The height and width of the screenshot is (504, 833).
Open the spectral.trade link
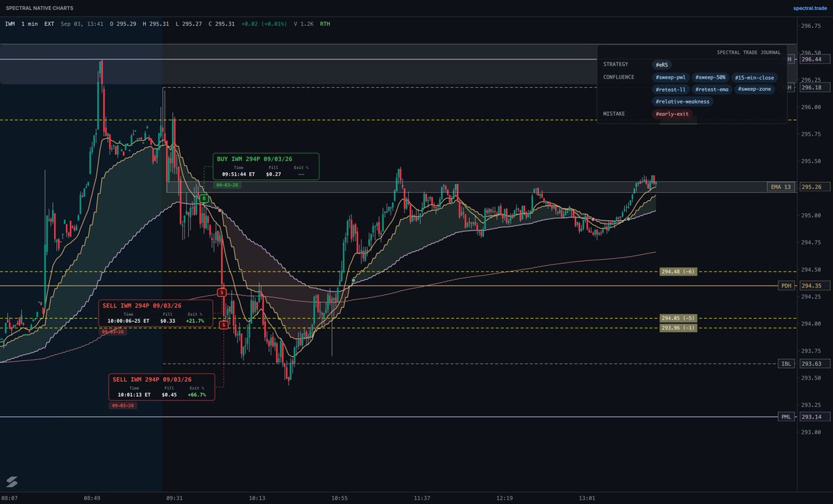pyautogui.click(x=810, y=8)
